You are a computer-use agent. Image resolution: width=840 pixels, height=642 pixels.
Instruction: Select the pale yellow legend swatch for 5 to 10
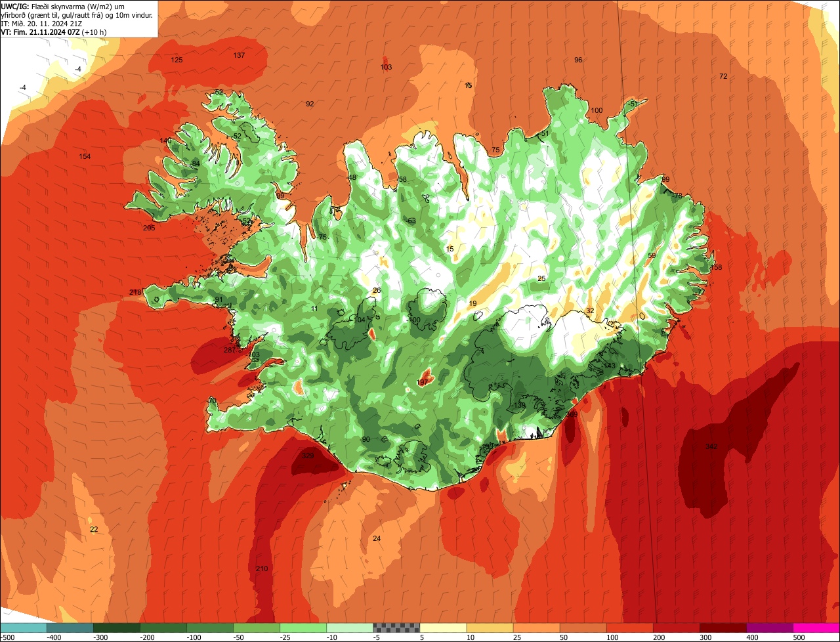pyautogui.click(x=443, y=628)
